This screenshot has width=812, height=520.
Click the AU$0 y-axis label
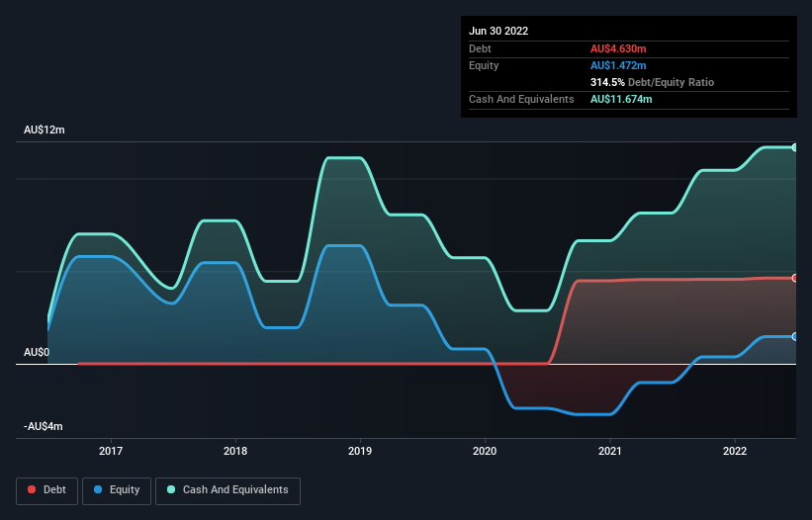pyautogui.click(x=37, y=352)
